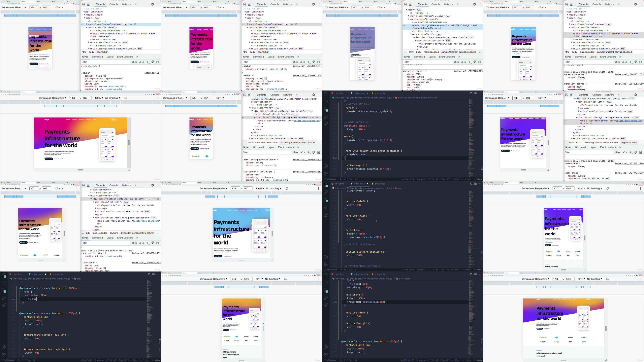Open Source Control in editor at Ln 864
Viewport: 644px width, 362px height.
point(326,110)
